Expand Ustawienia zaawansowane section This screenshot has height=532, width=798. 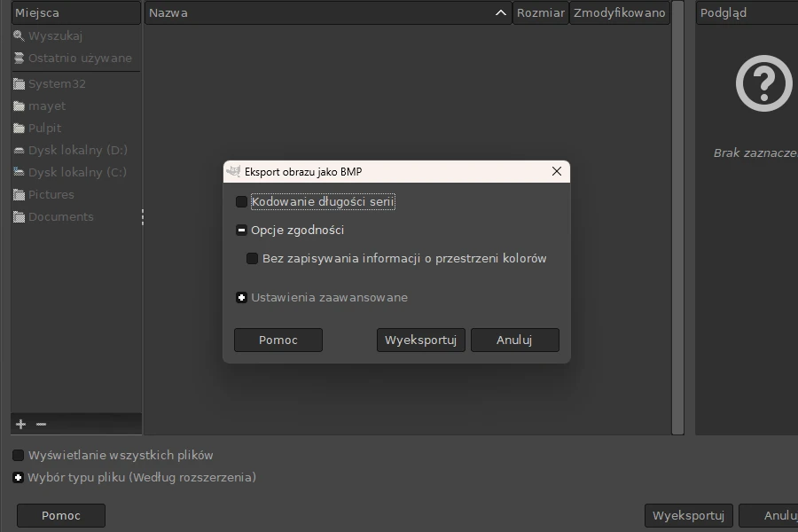click(x=242, y=297)
